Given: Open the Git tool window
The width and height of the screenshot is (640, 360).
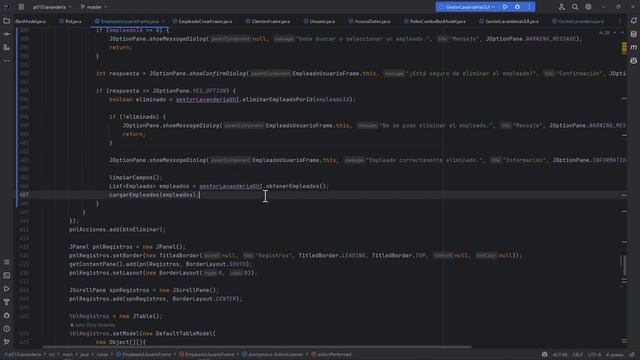Looking at the screenshot, I should pos(7,342).
